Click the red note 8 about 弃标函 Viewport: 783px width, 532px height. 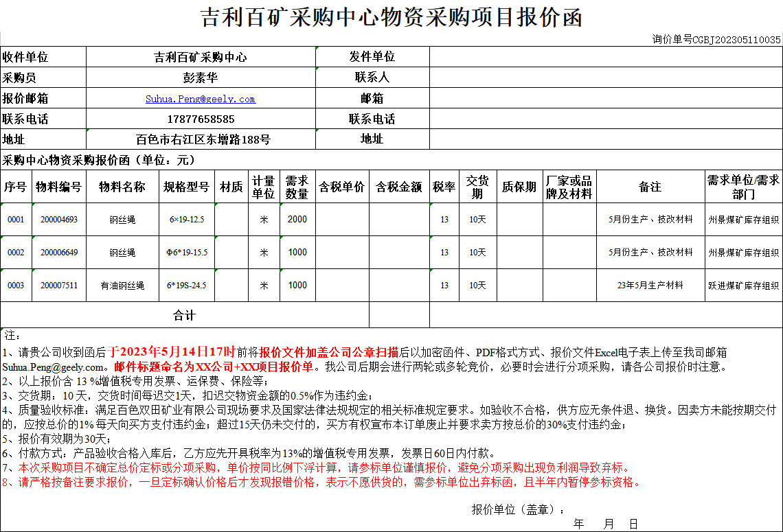323,483
